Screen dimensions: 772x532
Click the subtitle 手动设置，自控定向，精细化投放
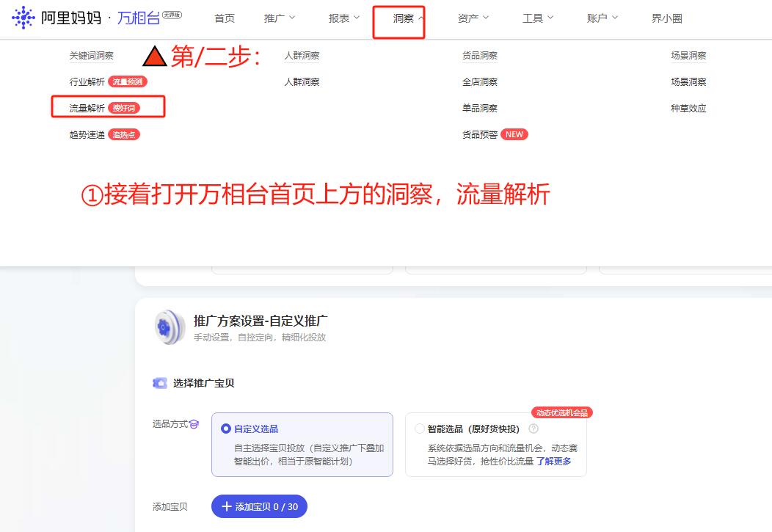click(260, 337)
